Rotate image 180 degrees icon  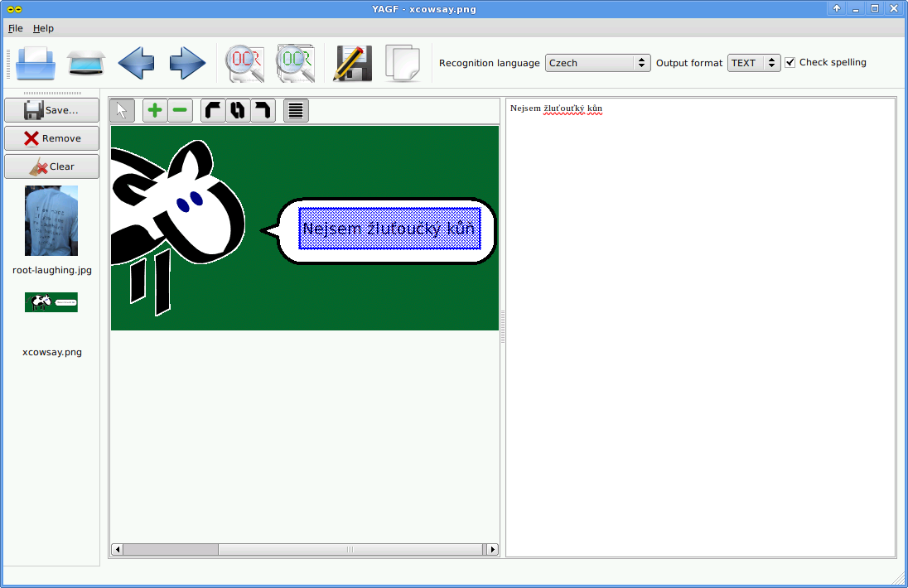238,110
